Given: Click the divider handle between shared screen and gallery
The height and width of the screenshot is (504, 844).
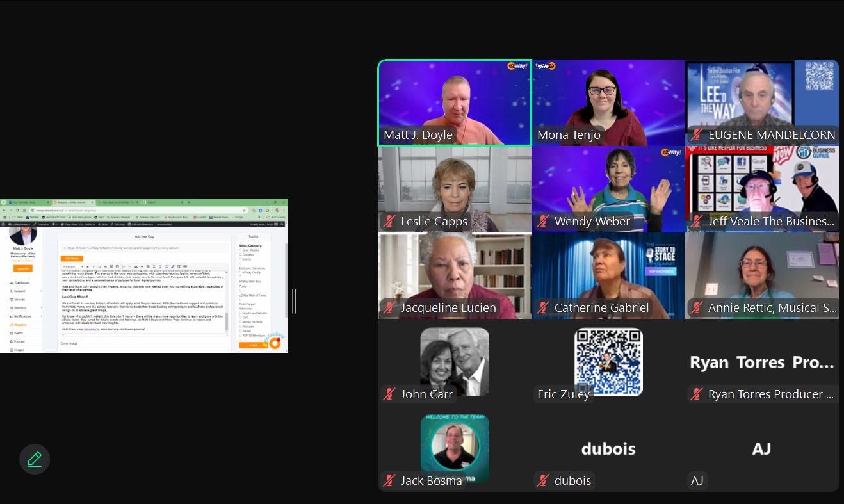Looking at the screenshot, I should click(295, 301).
